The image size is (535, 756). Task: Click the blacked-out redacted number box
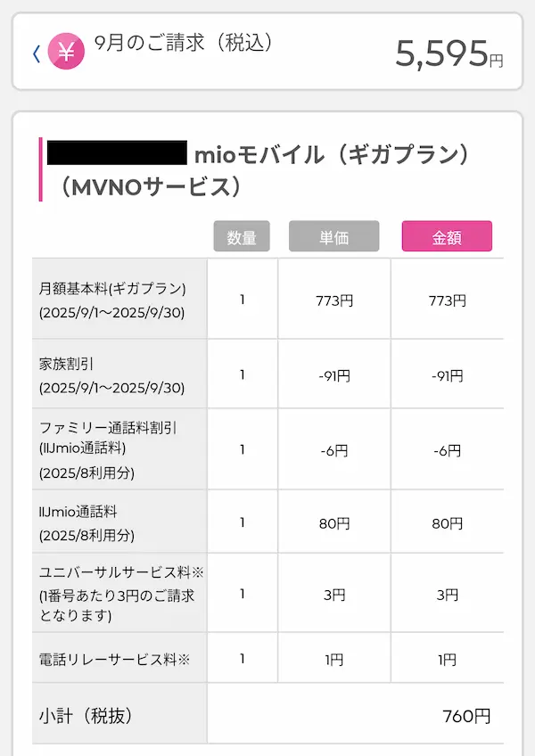coord(116,154)
